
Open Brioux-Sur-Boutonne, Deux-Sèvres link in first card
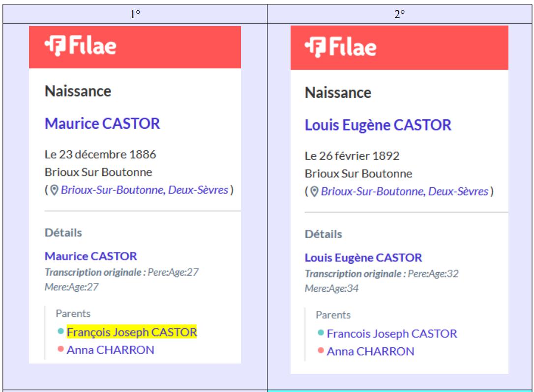click(x=145, y=190)
